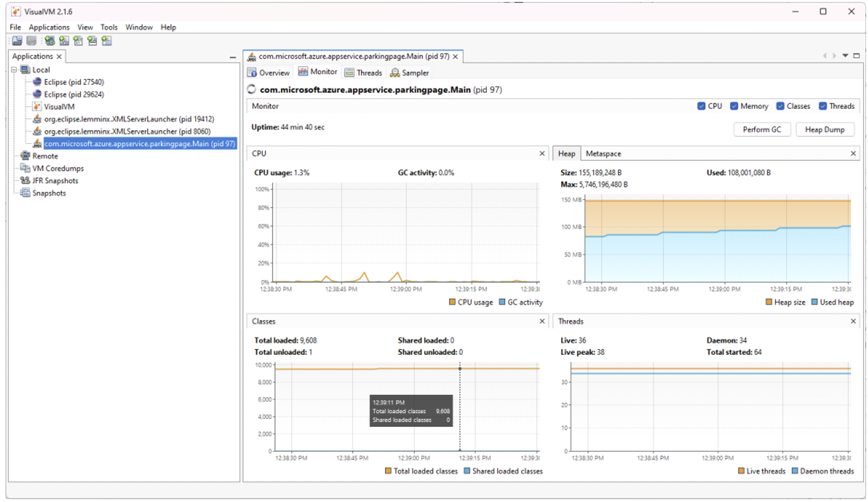
Task: Open the documents list dropdown arrow
Action: [845, 56]
